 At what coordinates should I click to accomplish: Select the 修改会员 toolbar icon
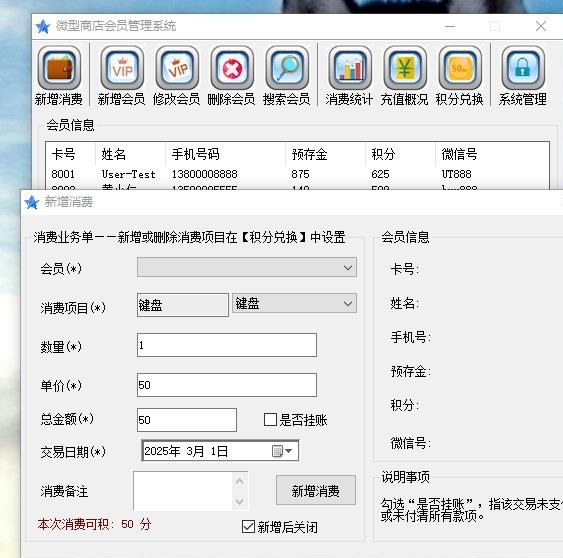177,68
